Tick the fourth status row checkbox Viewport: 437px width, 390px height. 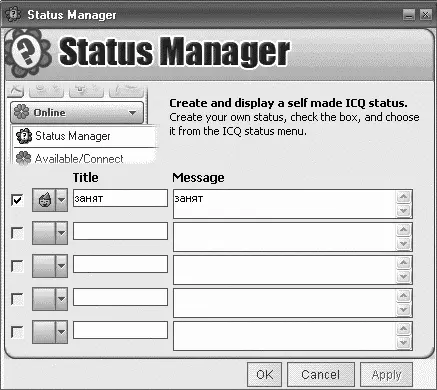[x=17, y=299]
